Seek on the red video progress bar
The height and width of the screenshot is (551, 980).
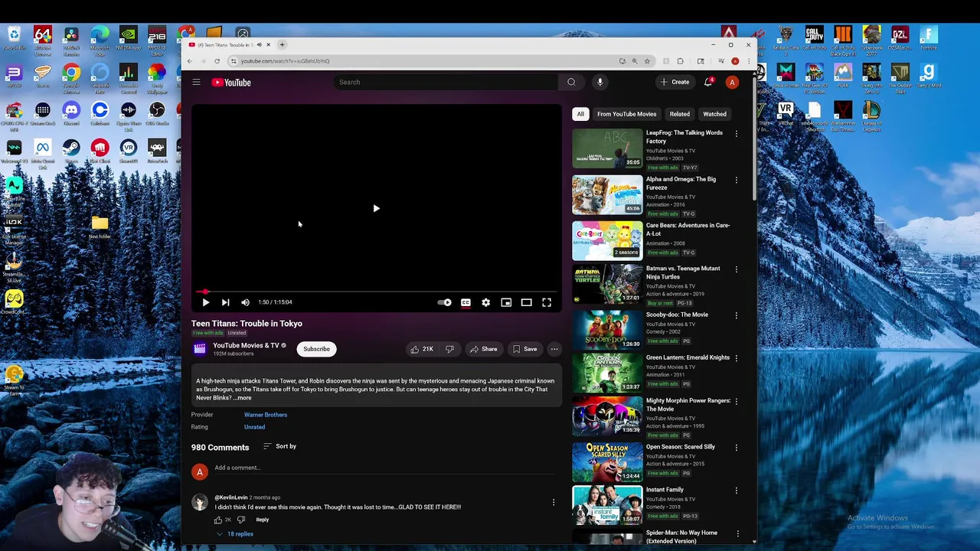[x=377, y=292]
